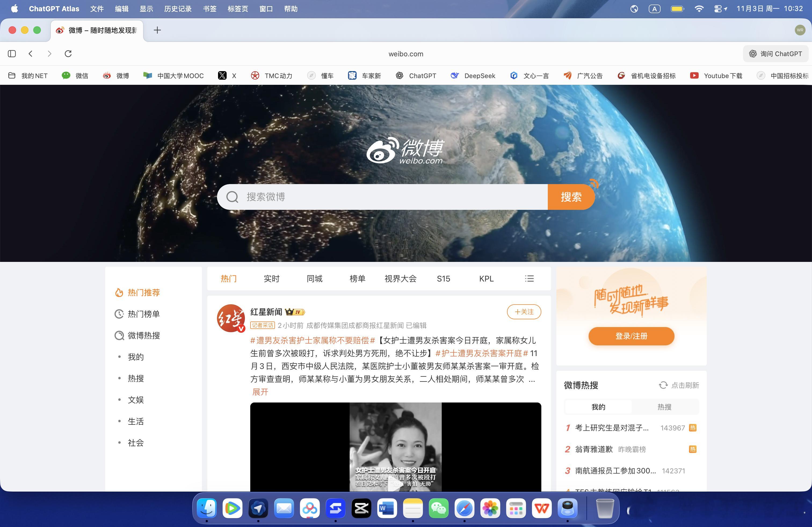The width and height of the screenshot is (812, 527).
Task: Open WeChat from the dock
Action: [438, 508]
